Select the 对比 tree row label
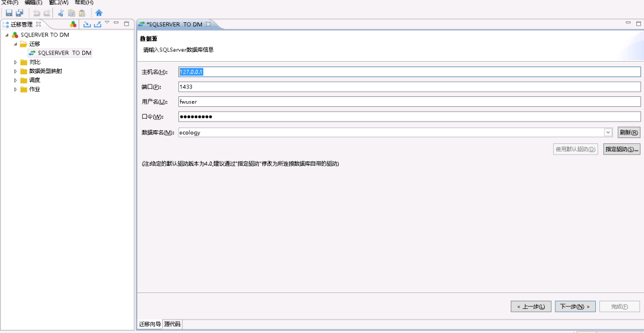 click(35, 62)
